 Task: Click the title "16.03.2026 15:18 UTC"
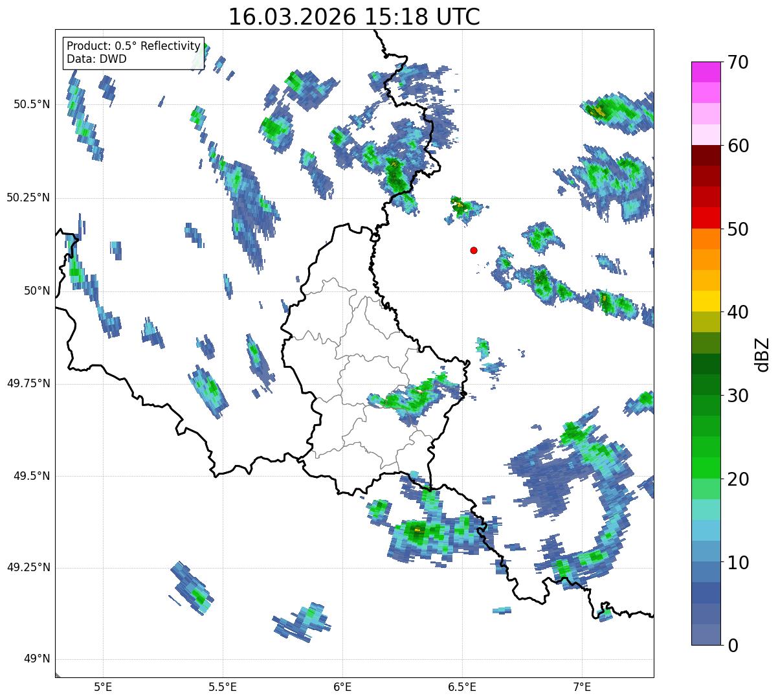pos(354,17)
